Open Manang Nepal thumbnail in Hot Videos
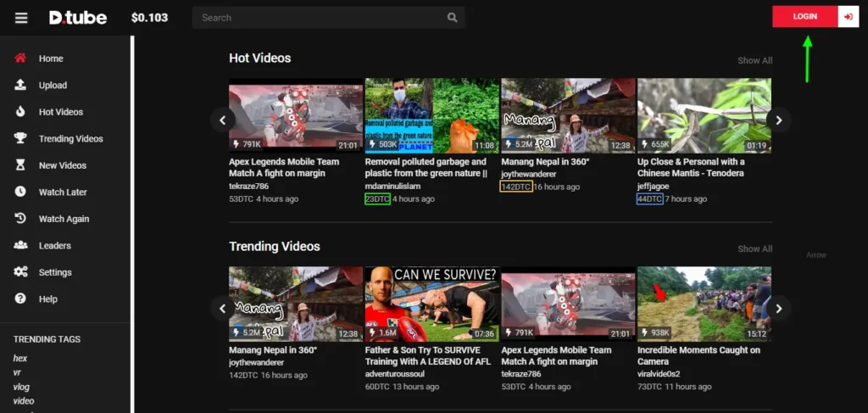Screen dimensions: 868x413 pos(568,115)
